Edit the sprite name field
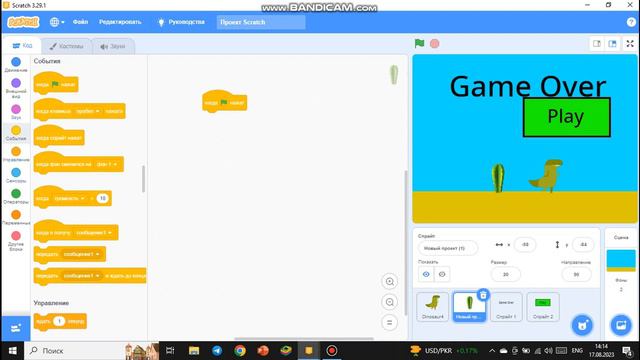The image size is (640, 360). tap(447, 248)
